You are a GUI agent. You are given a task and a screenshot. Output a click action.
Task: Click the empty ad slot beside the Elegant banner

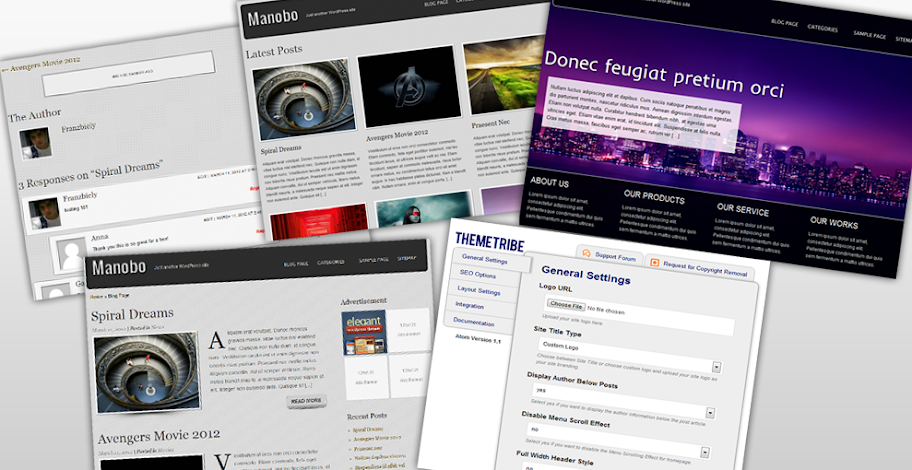[x=409, y=329]
